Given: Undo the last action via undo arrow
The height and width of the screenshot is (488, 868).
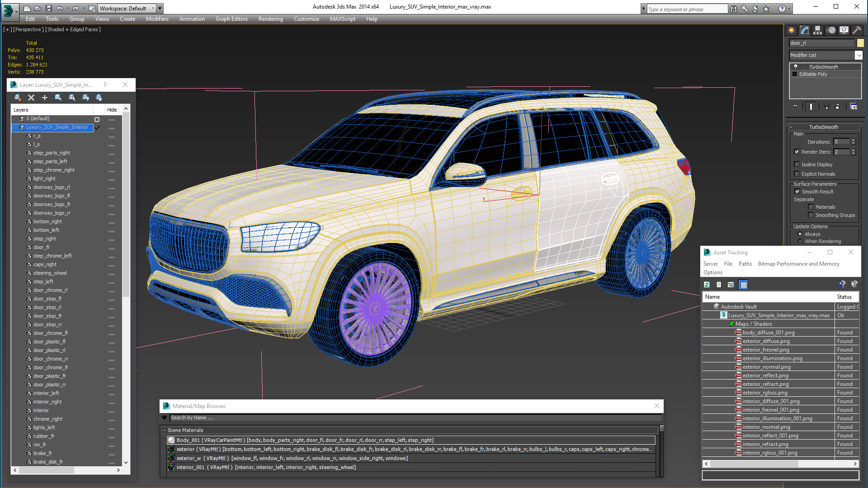Looking at the screenshot, I should coord(59,8).
